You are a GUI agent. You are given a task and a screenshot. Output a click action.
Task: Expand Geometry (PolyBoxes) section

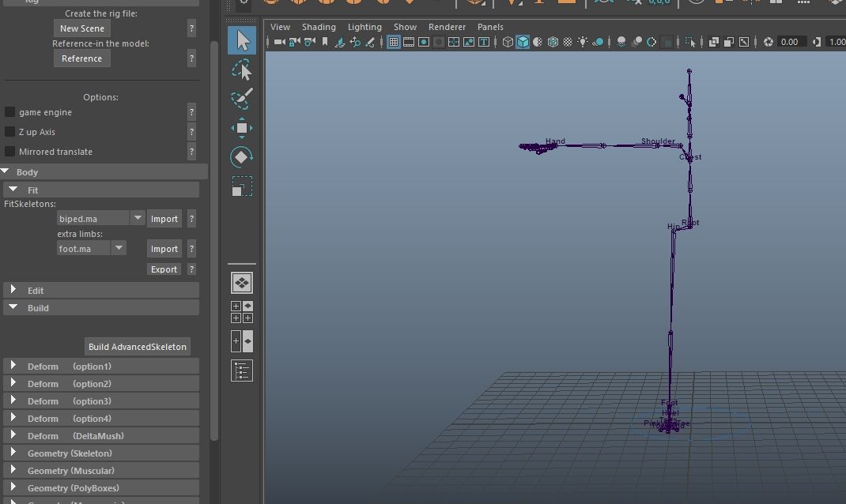tap(13, 487)
